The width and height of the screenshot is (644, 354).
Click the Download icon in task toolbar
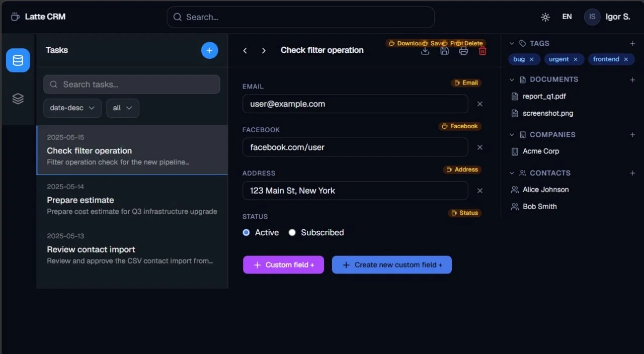click(425, 51)
